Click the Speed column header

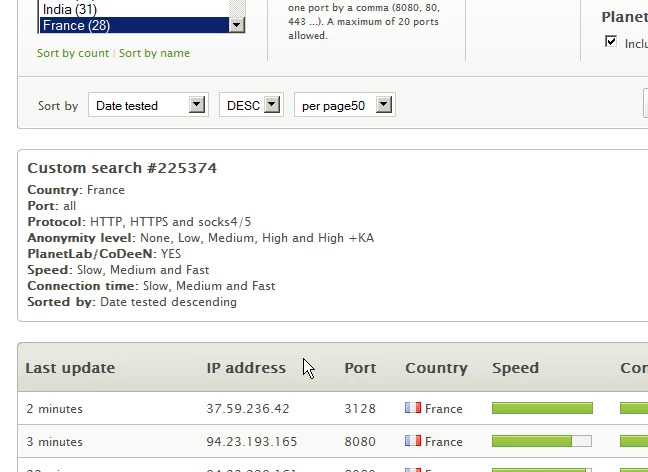click(515, 368)
